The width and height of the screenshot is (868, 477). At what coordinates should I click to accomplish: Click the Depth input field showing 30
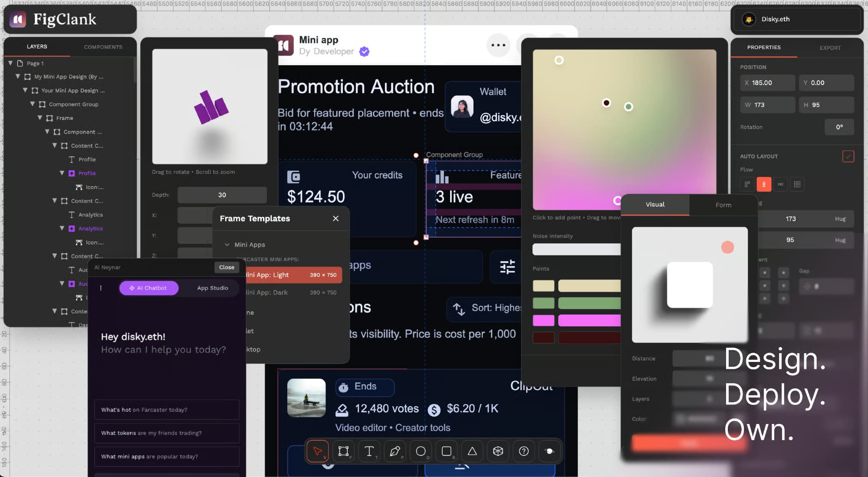[222, 195]
